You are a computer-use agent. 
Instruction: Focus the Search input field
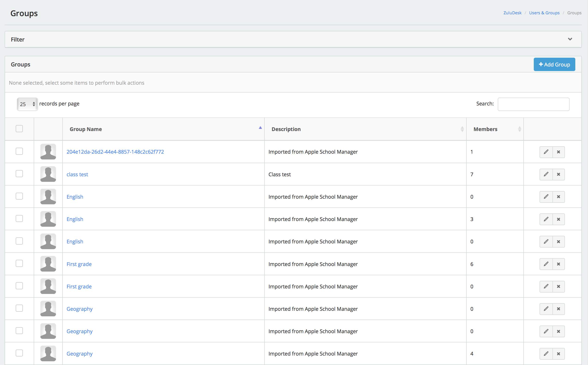[534, 104]
